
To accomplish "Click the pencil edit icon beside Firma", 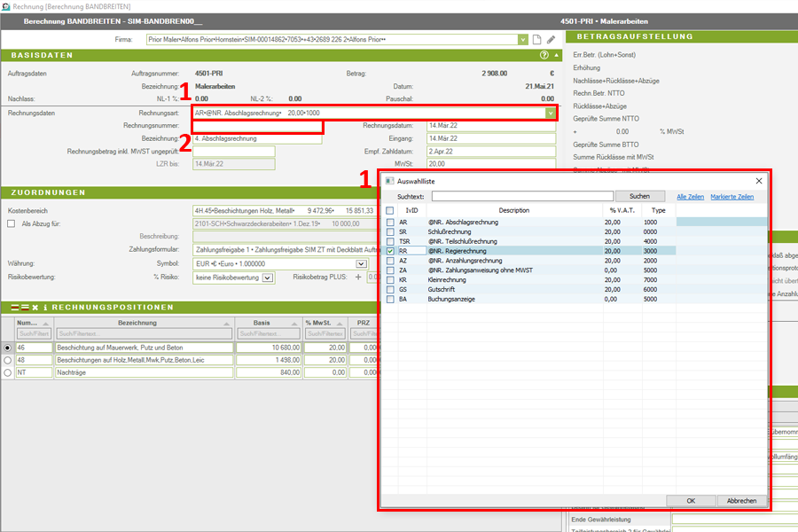I will pyautogui.click(x=551, y=40).
